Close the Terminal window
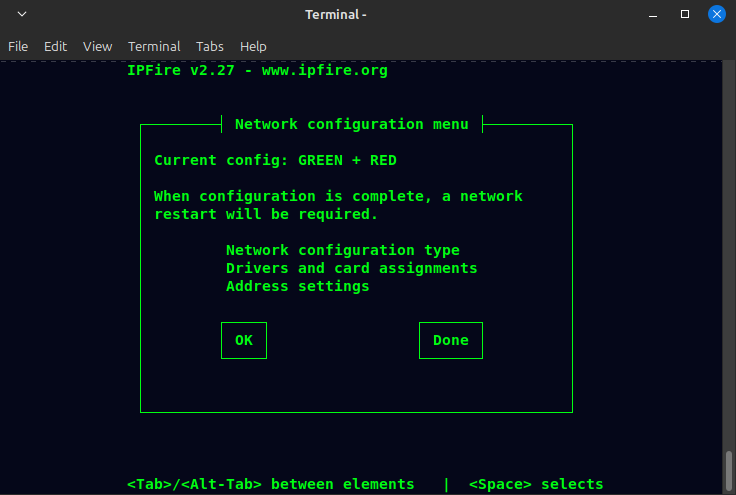 pos(717,15)
